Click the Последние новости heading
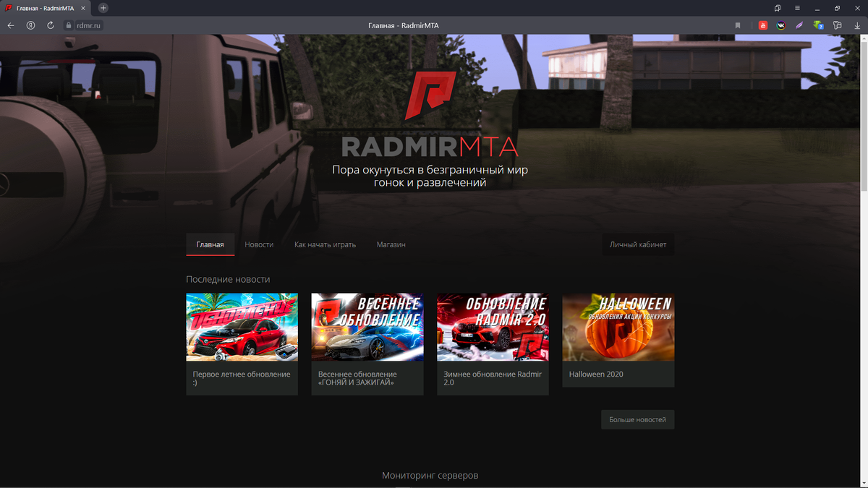The image size is (868, 488). 228,279
